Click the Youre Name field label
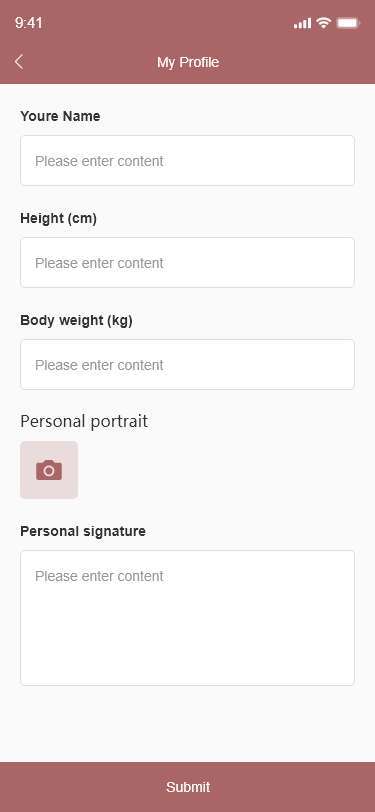This screenshot has height=812, width=375. point(60,117)
